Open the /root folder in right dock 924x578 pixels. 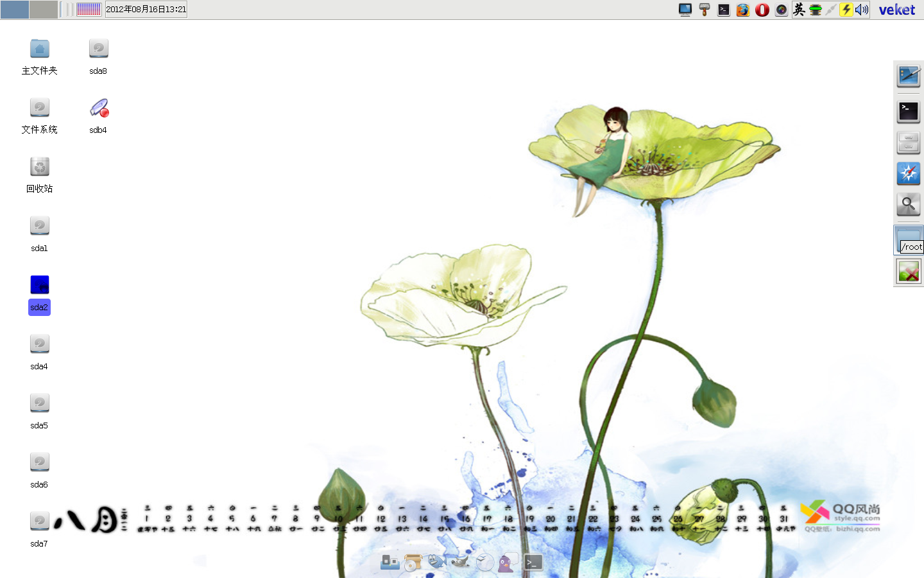(x=909, y=240)
